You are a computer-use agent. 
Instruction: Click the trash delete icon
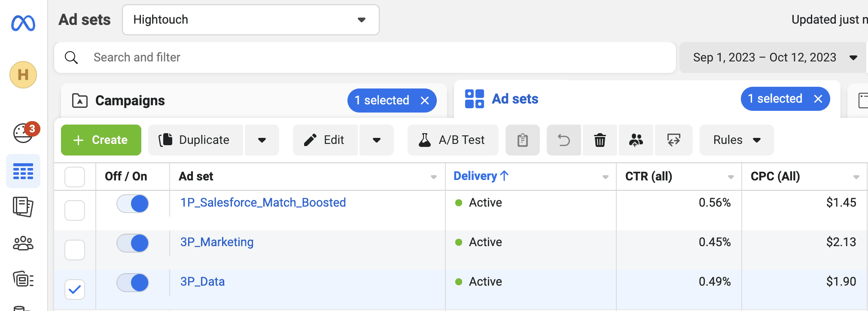tap(600, 140)
